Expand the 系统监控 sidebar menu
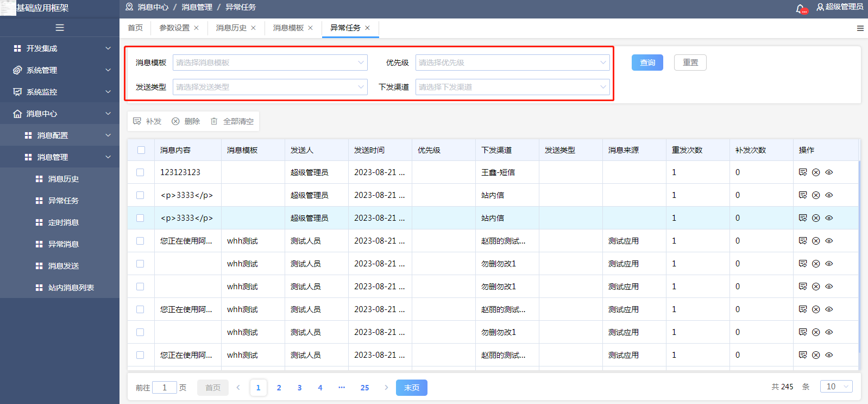 [x=60, y=92]
